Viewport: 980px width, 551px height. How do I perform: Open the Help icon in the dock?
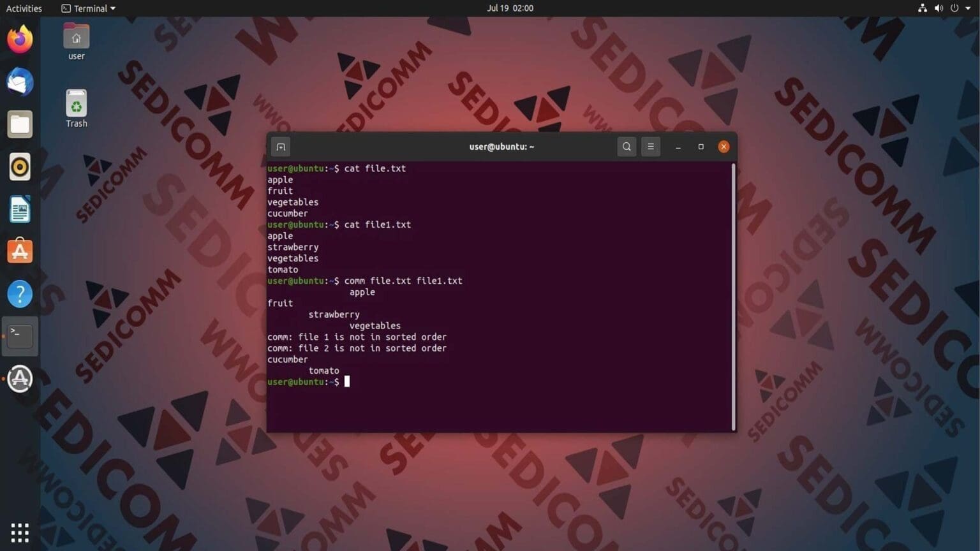coord(20,294)
